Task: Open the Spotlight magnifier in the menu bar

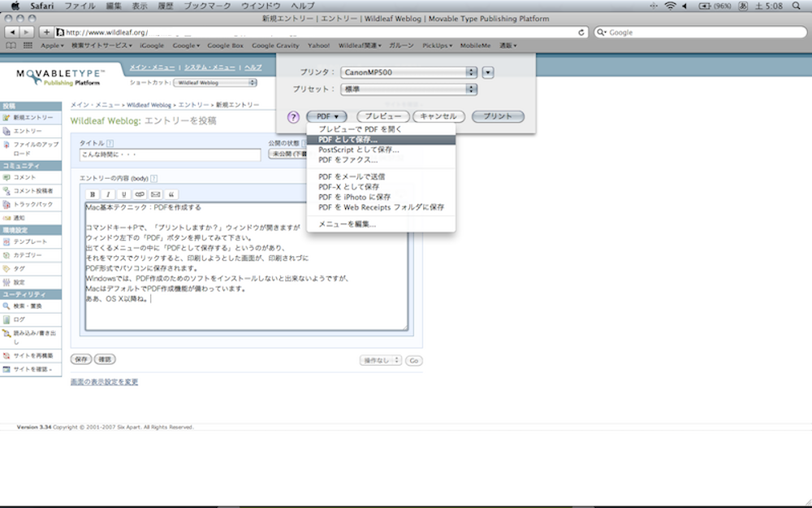Action: (x=797, y=6)
